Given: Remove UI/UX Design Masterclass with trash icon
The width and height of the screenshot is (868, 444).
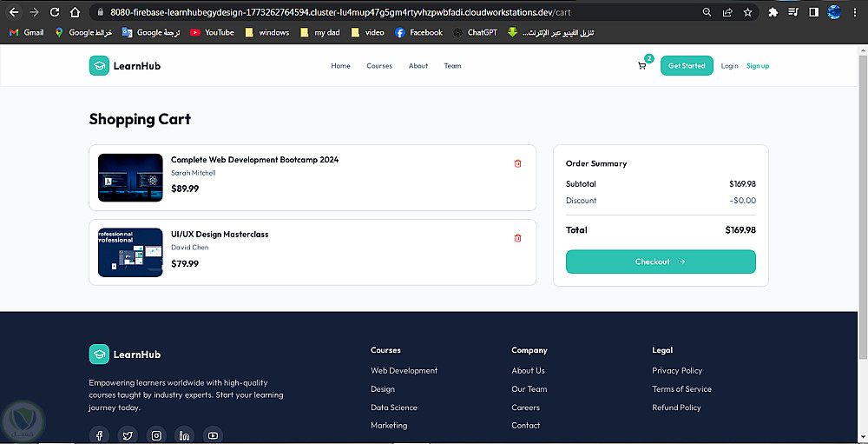Looking at the screenshot, I should tap(517, 238).
